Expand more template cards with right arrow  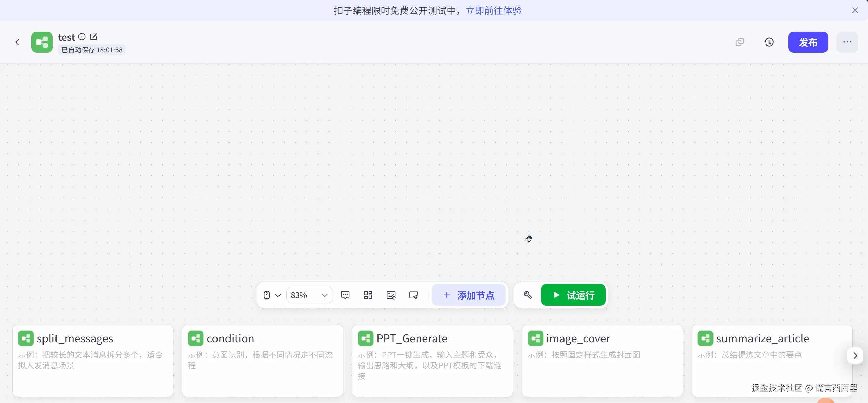(x=855, y=355)
